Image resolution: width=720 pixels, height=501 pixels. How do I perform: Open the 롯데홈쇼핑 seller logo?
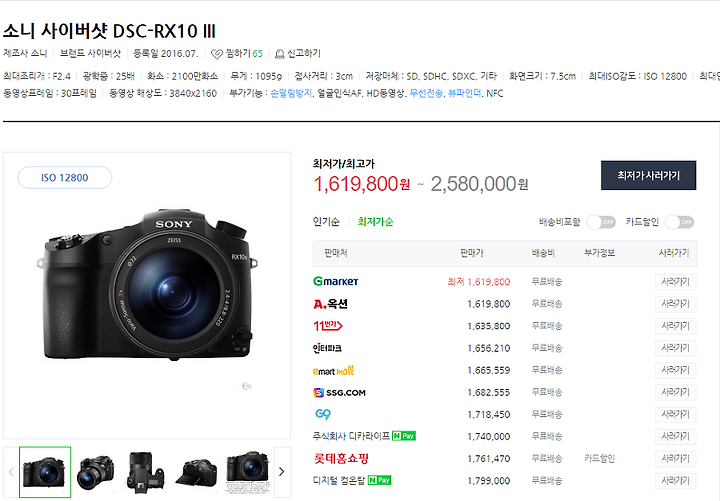(341, 458)
